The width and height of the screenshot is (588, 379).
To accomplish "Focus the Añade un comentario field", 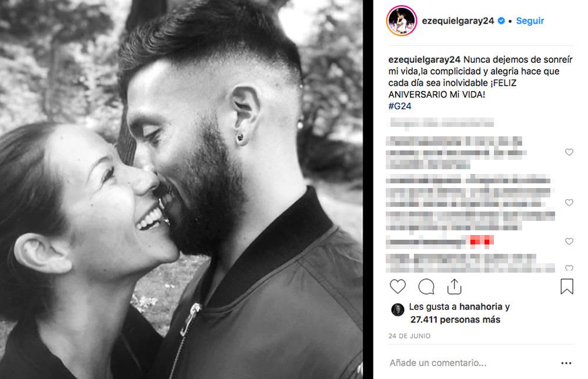I will click(473, 363).
